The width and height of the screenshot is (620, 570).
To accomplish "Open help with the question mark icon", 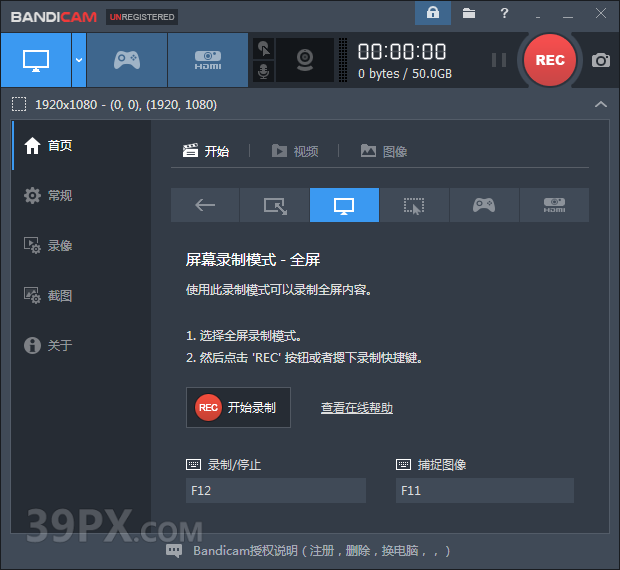I will click(504, 13).
